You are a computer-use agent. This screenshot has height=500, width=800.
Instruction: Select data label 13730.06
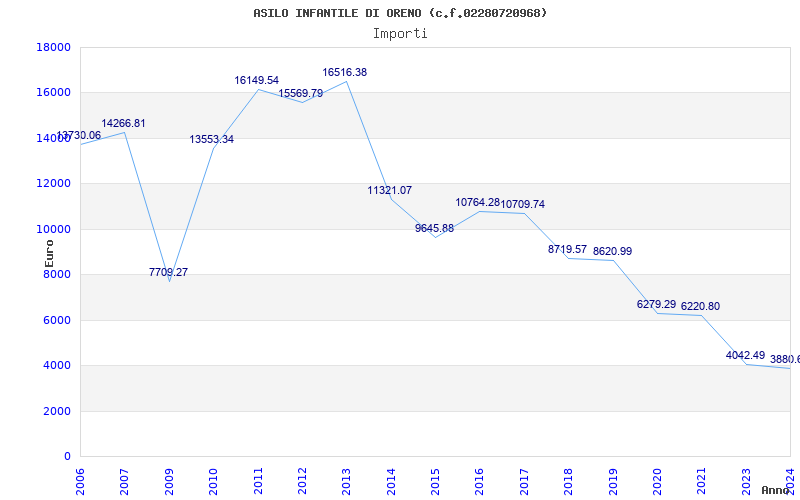pyautogui.click(x=79, y=136)
